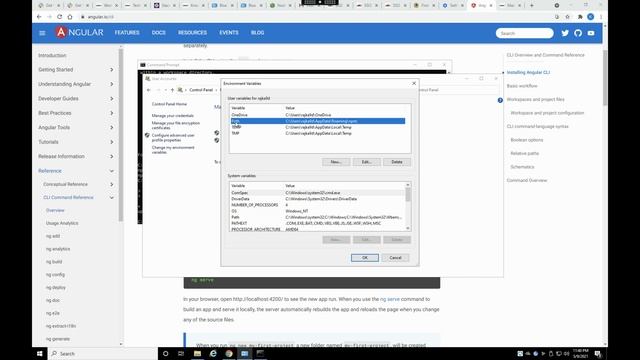Click up arrow in Control Panel window

[172, 90]
